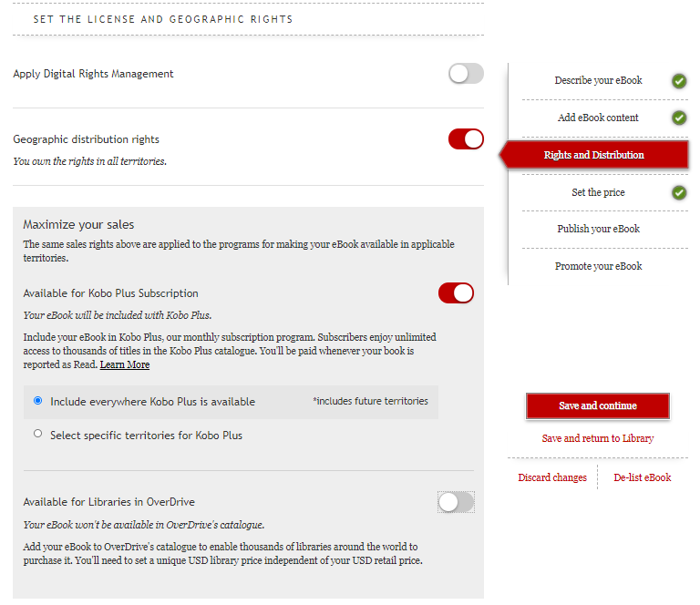This screenshot has height=605, width=700.
Task: Click Save and return to Library link
Action: (x=598, y=438)
